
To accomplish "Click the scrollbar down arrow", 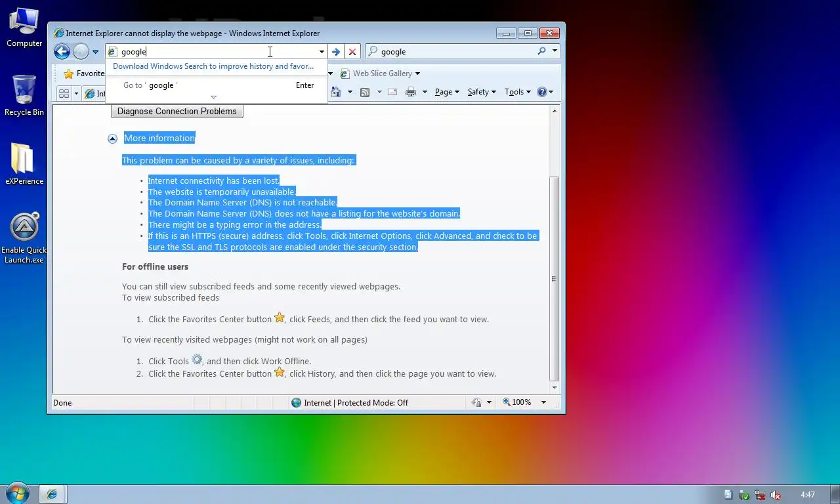I will (555, 387).
